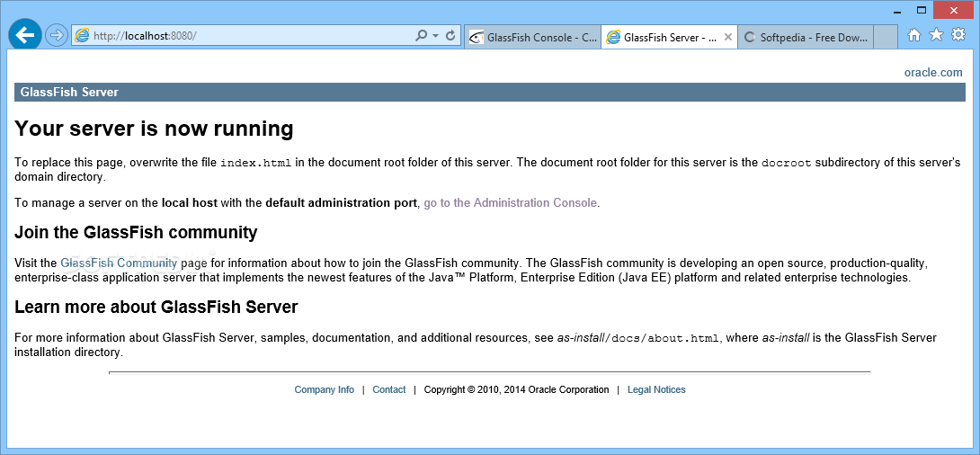
Task: Click the Search magnifier in address bar
Action: pyautogui.click(x=422, y=36)
